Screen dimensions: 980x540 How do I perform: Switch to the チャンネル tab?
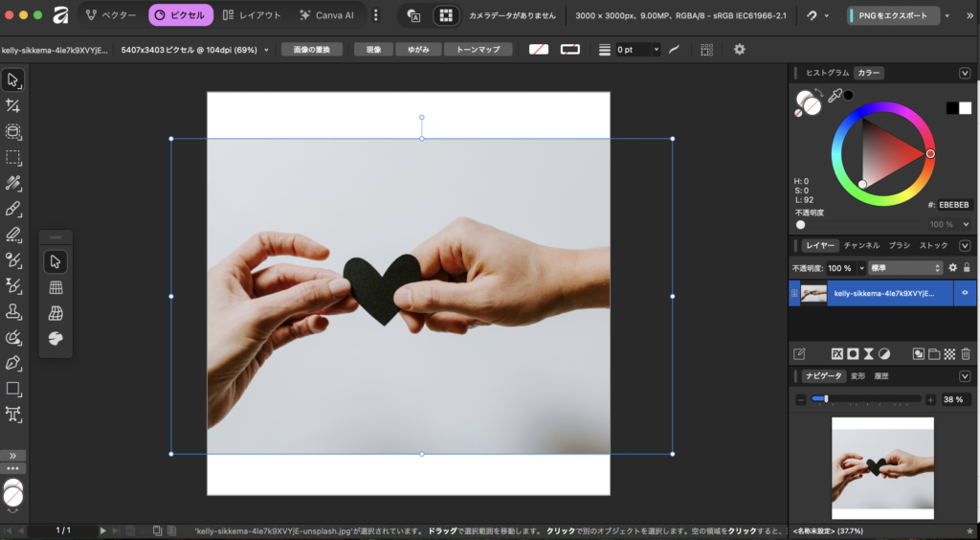point(861,245)
